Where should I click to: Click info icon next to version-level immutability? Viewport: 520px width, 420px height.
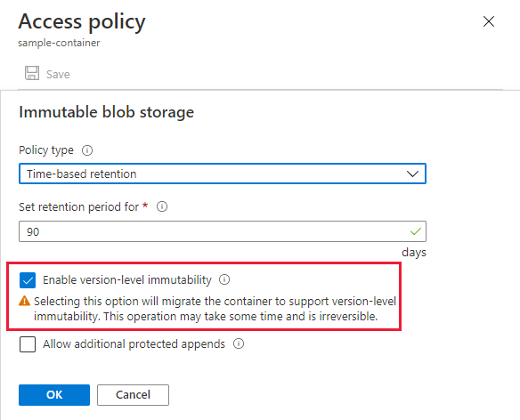224,279
